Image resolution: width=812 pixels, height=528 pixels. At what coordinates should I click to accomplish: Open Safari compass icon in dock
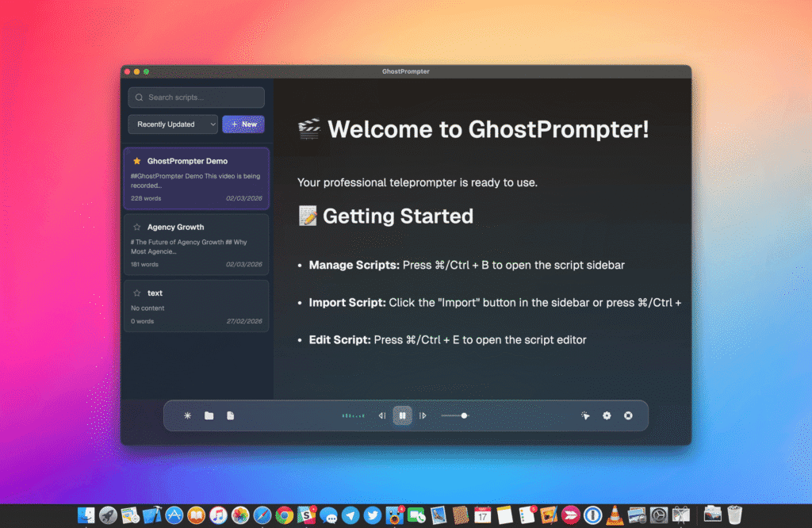262,515
